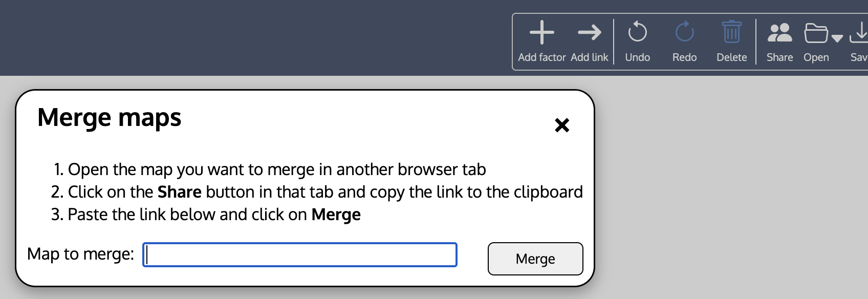Click the Redo circular arrow icon

pyautogui.click(x=685, y=32)
